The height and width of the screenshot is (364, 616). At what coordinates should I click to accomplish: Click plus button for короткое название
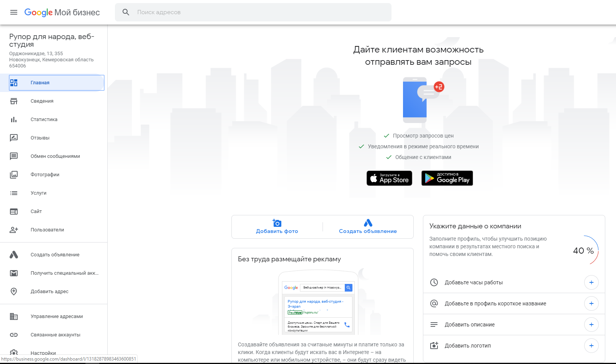(x=591, y=303)
